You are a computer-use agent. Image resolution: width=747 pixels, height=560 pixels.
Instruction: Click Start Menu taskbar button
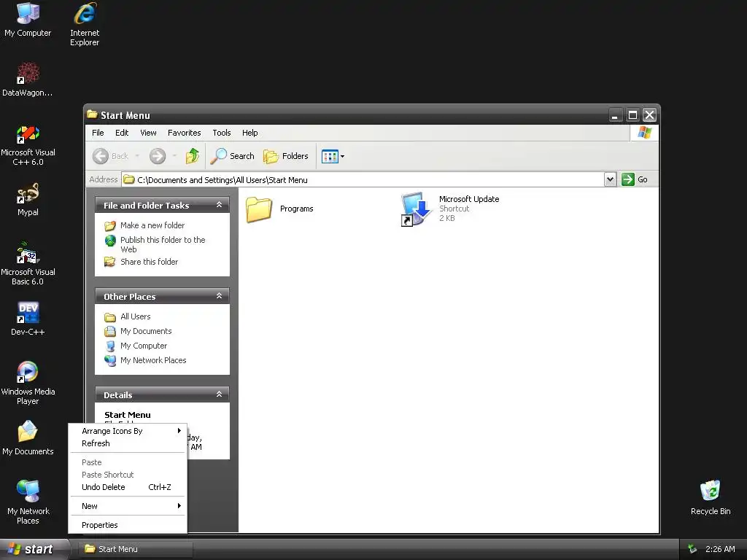(135, 549)
